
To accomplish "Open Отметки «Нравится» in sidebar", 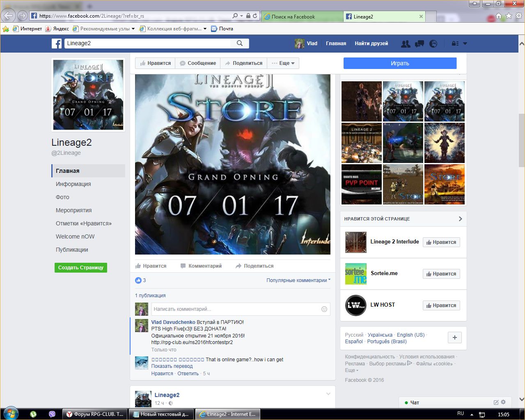I will point(84,223).
